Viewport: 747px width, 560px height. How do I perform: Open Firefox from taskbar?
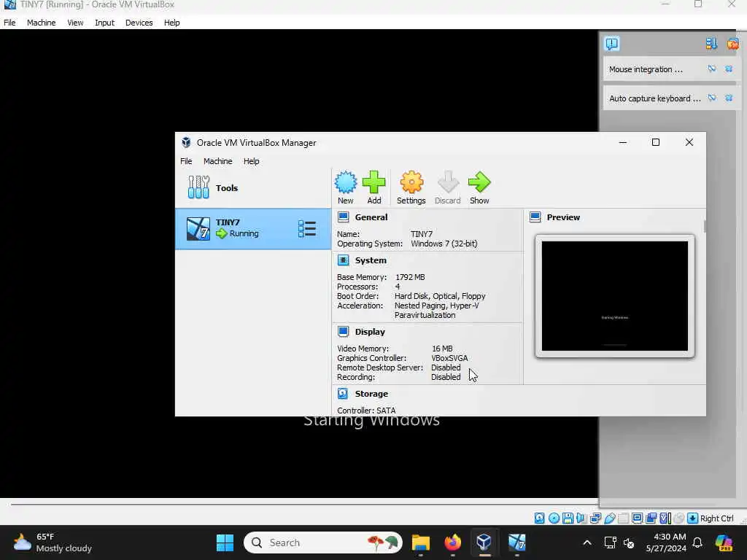click(x=452, y=542)
